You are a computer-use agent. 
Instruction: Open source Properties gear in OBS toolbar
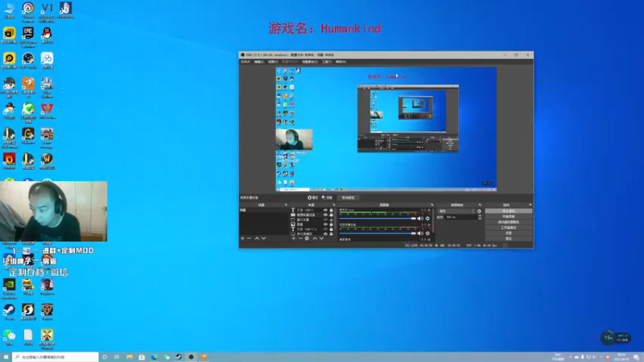pyautogui.click(x=312, y=197)
